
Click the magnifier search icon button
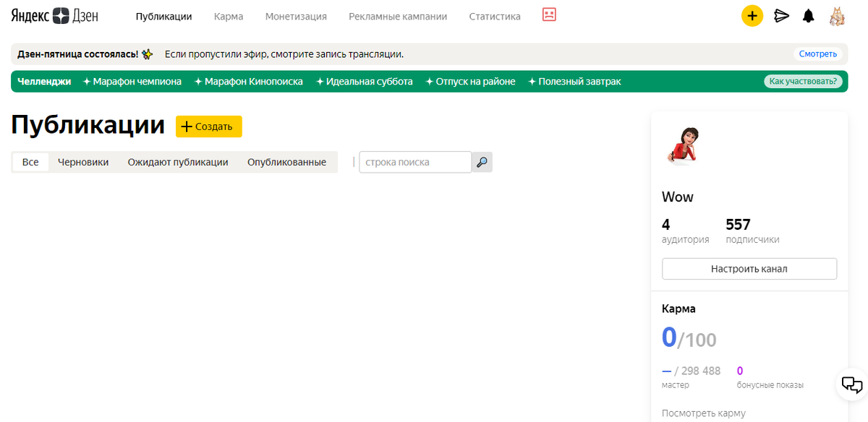click(482, 163)
